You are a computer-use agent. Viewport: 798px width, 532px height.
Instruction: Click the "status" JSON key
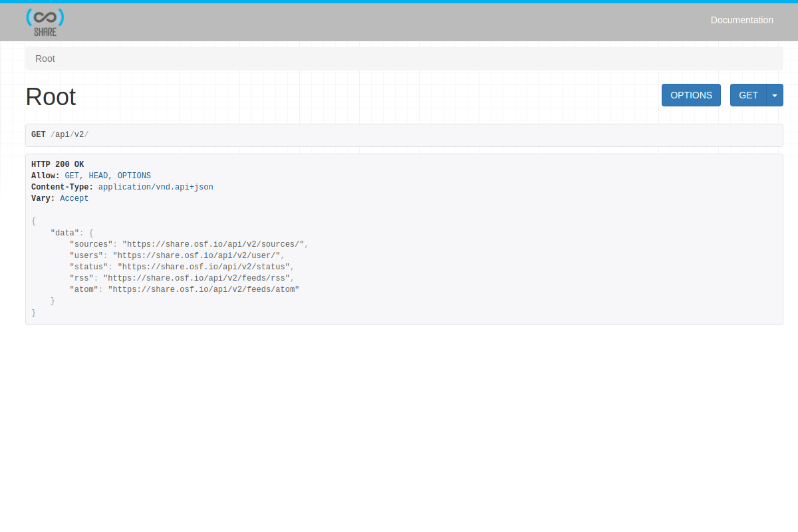click(89, 267)
